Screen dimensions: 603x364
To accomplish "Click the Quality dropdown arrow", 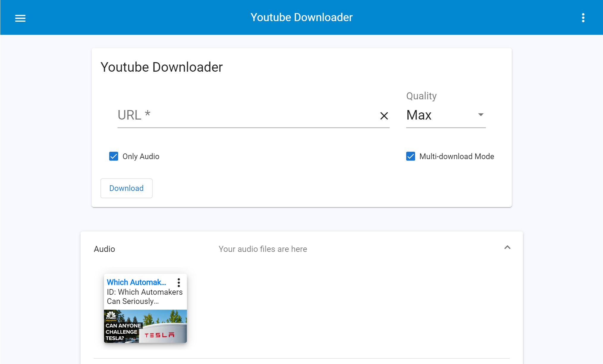I will (480, 115).
